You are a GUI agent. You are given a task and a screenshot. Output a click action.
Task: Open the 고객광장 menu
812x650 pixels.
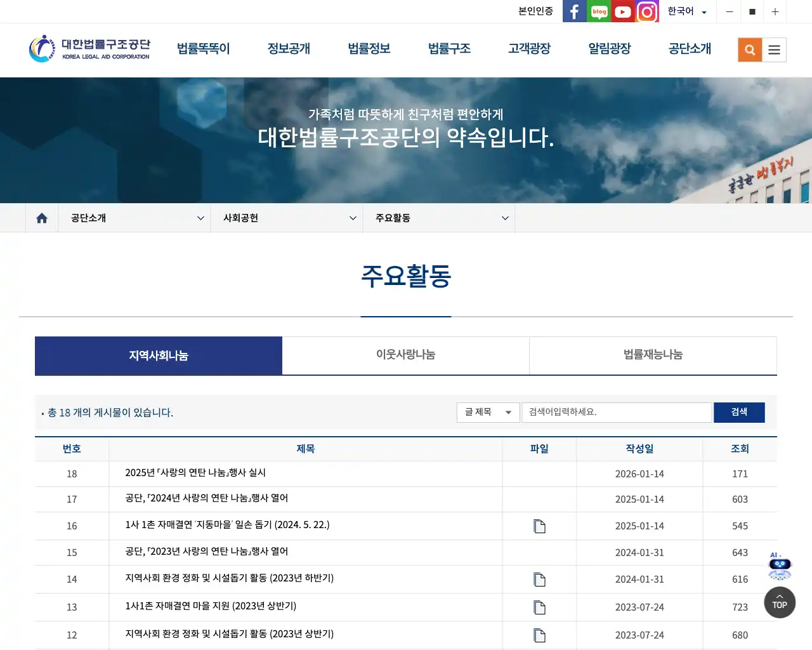click(530, 49)
